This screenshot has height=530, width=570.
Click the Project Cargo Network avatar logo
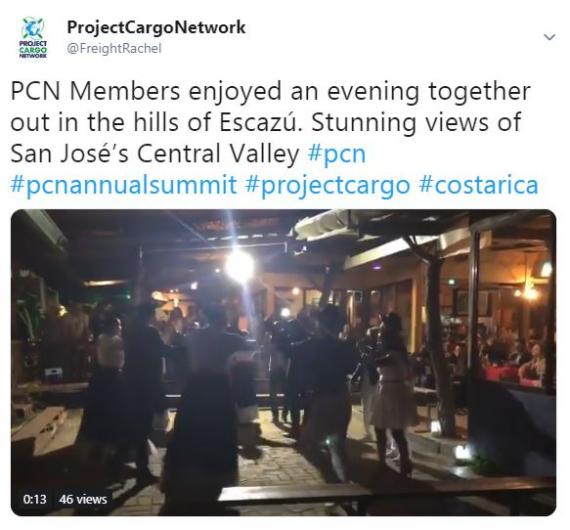(x=33, y=38)
